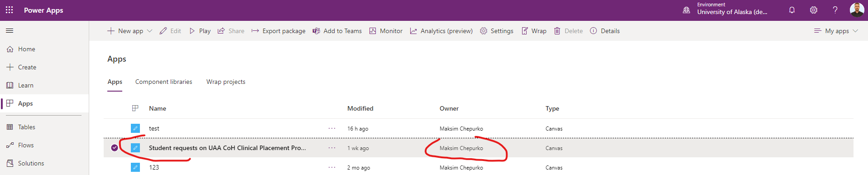The image size is (868, 175).
Task: Open the notifications bell
Action: 792,10
